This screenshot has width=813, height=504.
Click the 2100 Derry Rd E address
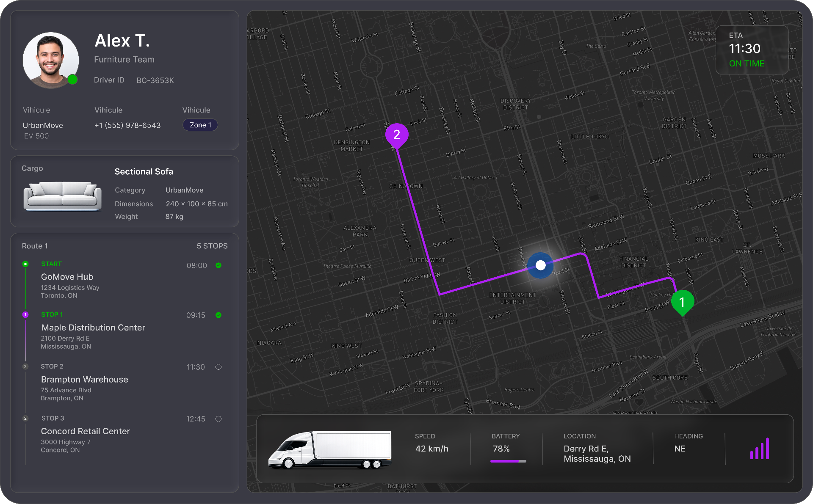65,339
